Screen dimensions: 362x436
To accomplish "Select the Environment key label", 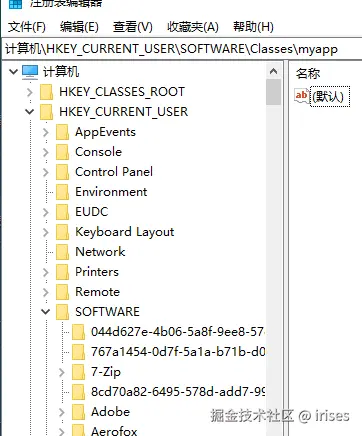I will [111, 192].
